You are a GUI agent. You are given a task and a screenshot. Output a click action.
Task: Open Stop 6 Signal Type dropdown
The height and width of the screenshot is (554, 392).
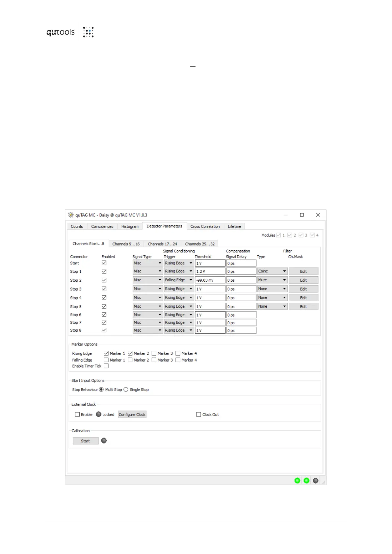pyautogui.click(x=148, y=315)
